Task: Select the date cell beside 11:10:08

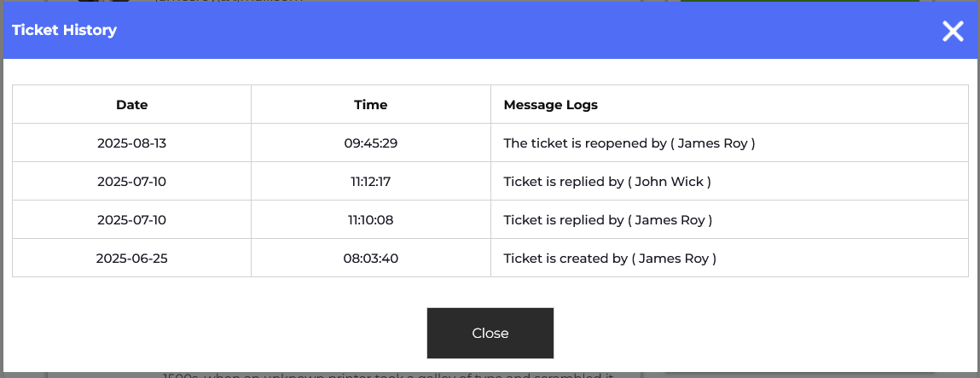Action: click(132, 220)
